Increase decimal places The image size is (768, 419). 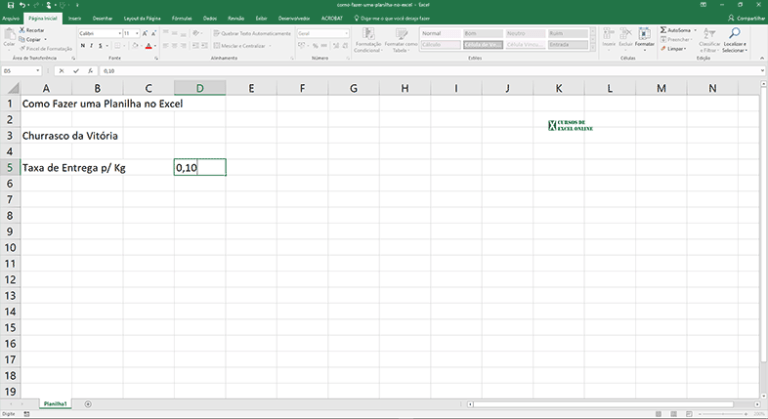pos(336,46)
